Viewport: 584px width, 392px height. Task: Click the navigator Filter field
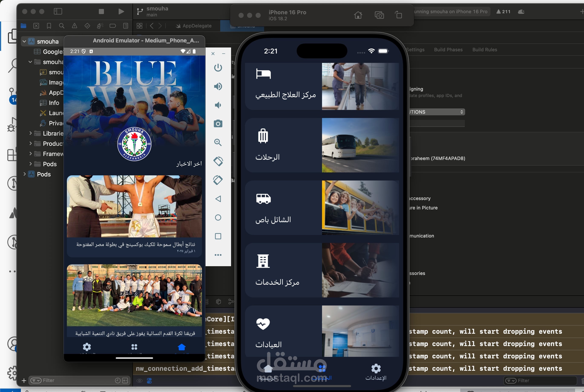[x=80, y=380]
